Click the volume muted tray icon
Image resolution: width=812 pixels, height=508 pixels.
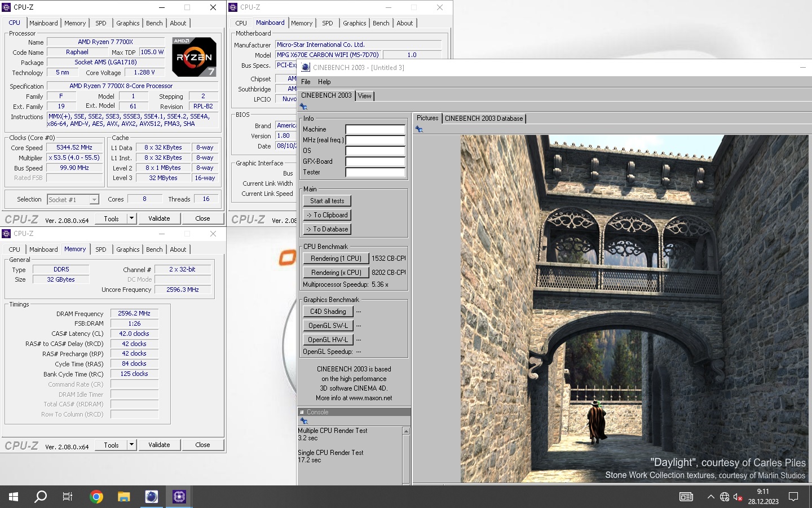[x=738, y=497]
